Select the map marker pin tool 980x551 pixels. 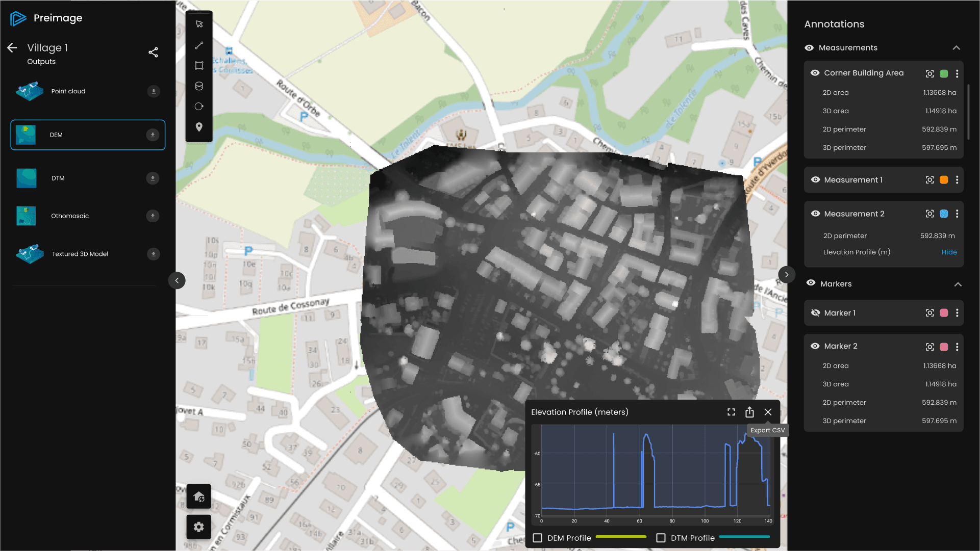click(199, 127)
